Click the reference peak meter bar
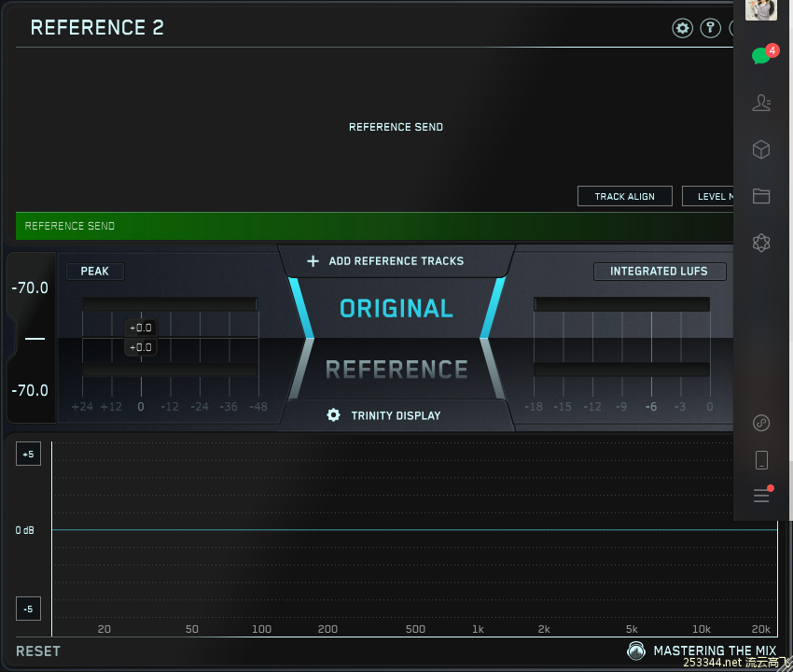793x672 pixels. pyautogui.click(x=170, y=370)
